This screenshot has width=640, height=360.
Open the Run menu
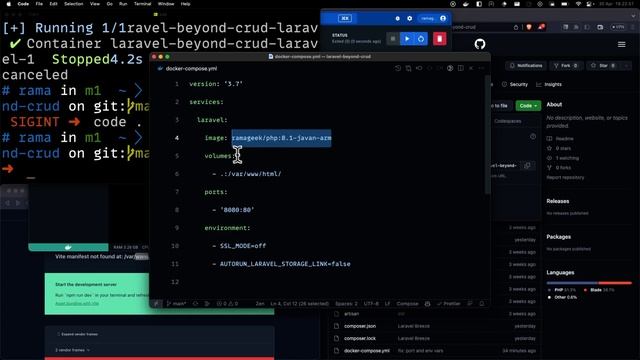click(123, 4)
